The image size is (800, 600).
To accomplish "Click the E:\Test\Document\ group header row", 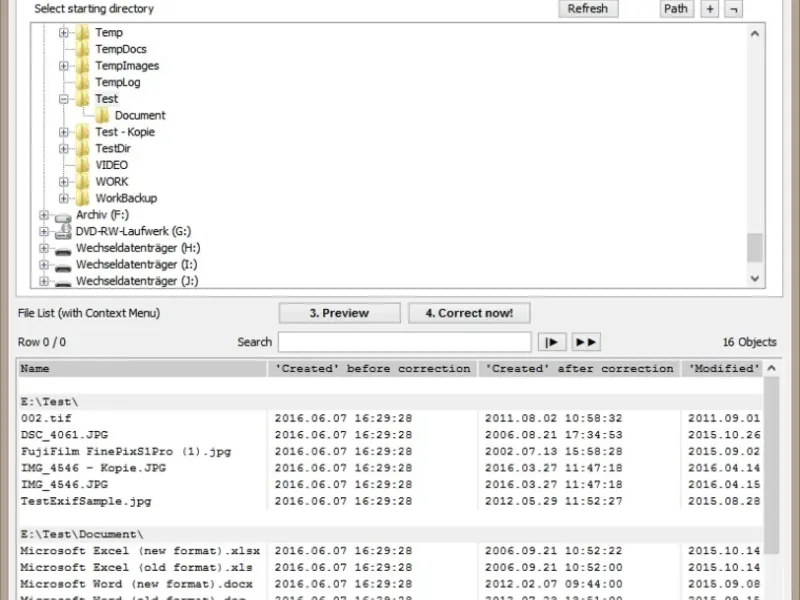I will click(x=391, y=534).
